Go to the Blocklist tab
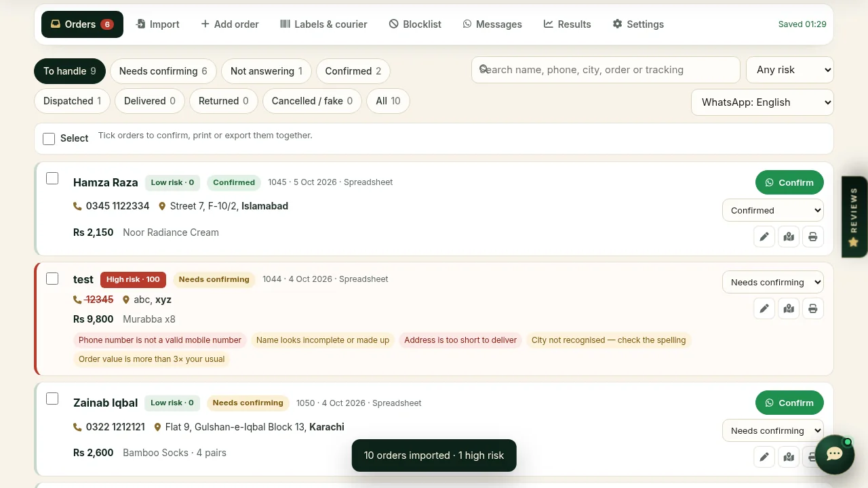This screenshot has width=868, height=488. [x=415, y=24]
